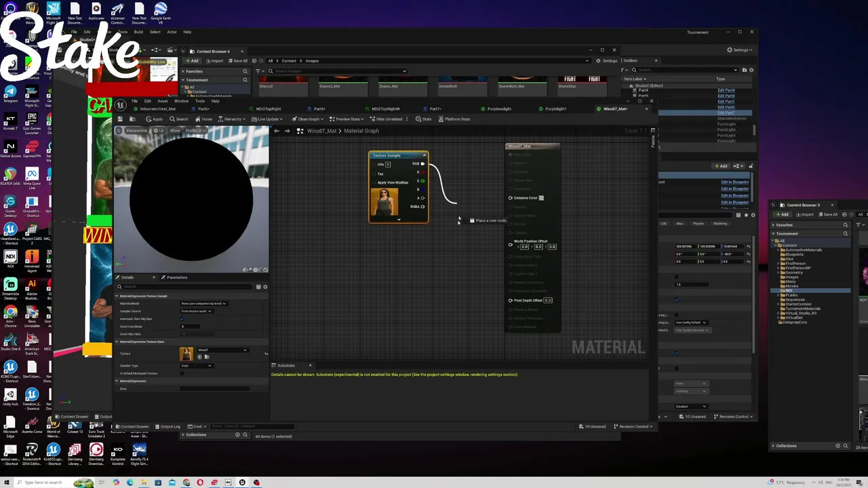Click the Const Coordinate value field
Image resolution: width=868 pixels, height=488 pixels.
190,327
